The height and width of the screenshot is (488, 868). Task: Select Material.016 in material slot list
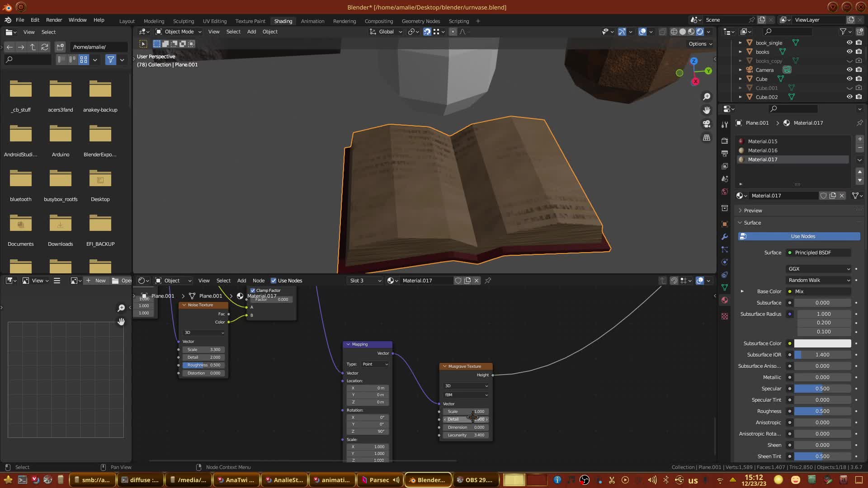click(762, 150)
